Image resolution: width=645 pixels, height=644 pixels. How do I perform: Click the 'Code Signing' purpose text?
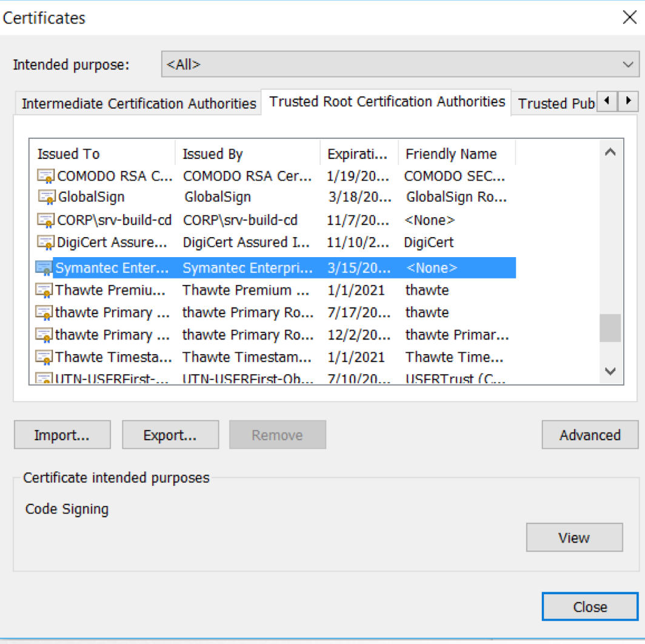pyautogui.click(x=67, y=509)
